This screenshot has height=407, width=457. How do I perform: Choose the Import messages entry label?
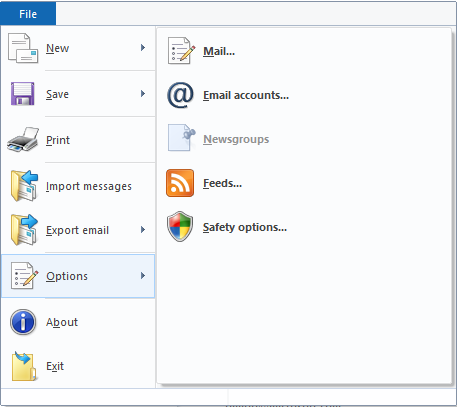(89, 186)
